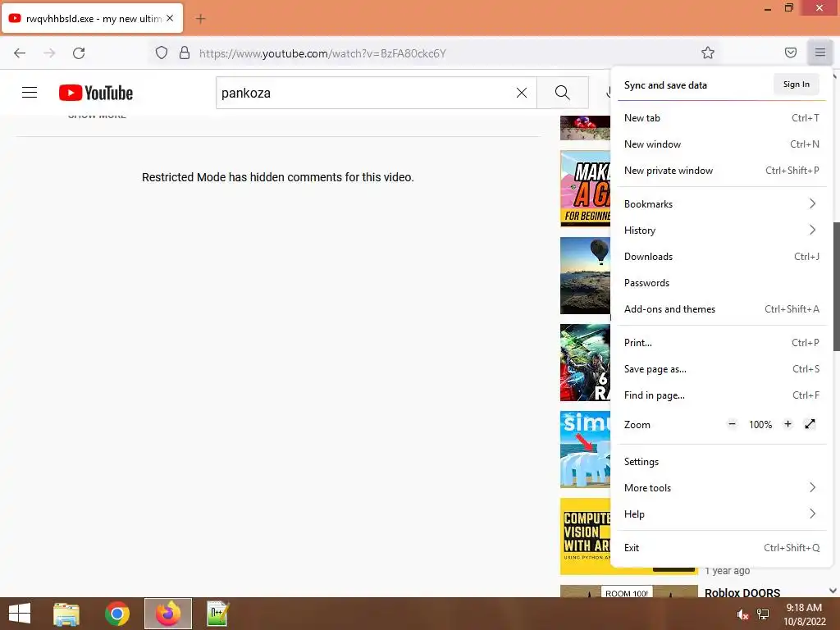This screenshot has width=840, height=630.
Task: Choose Print... from the menu
Action: [x=721, y=342]
